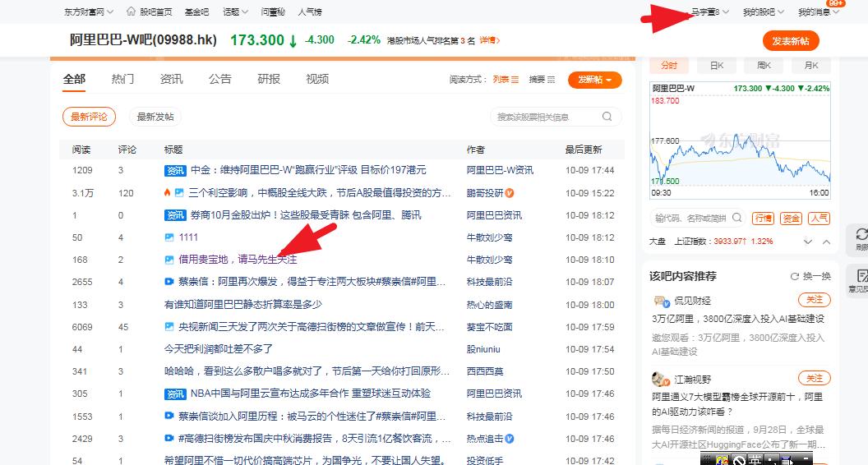Open the 资讯 tab
Image resolution: width=868 pixels, height=465 pixels.
pos(172,79)
